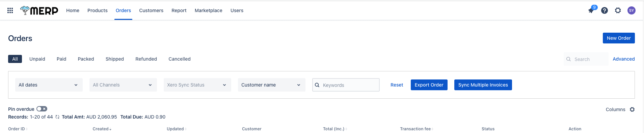Viewport: 644px width, 133px height.
Task: Open the settings gear in header
Action: (618, 10)
